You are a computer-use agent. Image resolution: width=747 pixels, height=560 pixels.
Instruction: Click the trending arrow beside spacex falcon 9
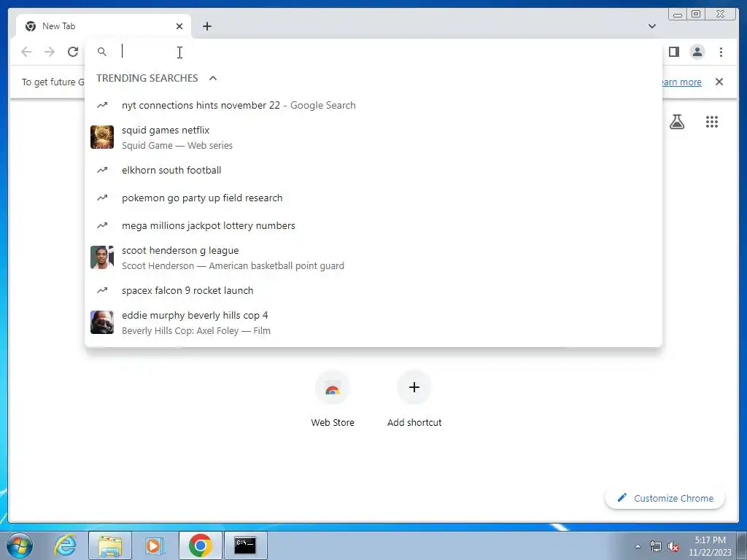[x=102, y=290]
